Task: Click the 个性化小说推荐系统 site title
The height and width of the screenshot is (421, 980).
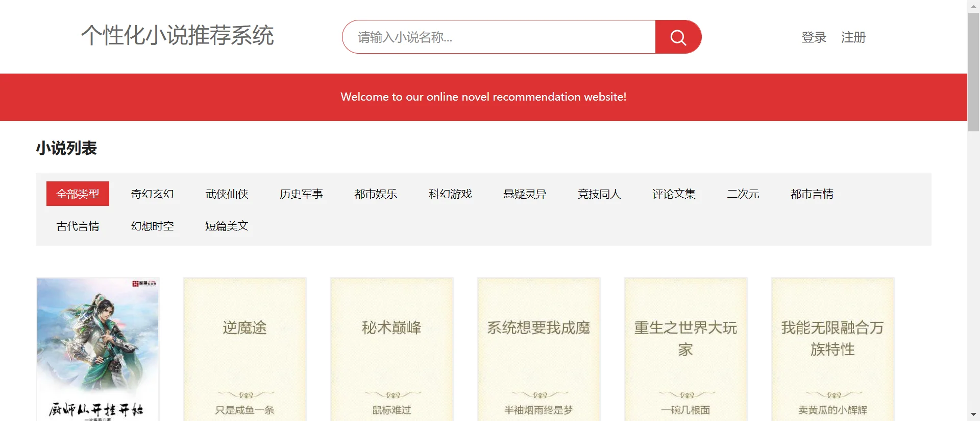Action: point(178,35)
